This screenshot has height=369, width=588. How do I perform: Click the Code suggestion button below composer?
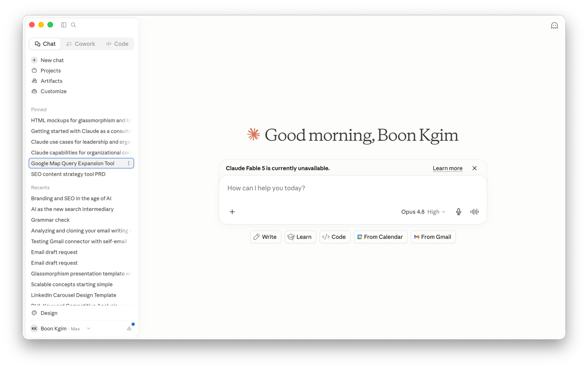tap(335, 237)
